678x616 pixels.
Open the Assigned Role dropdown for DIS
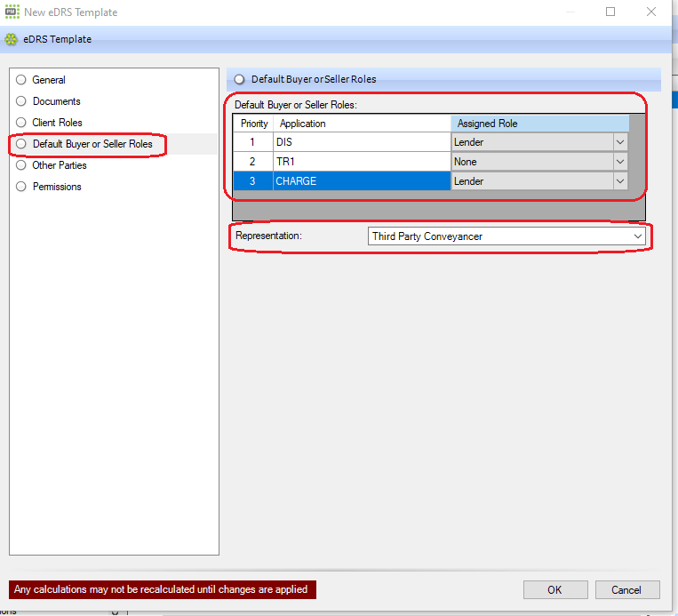tap(620, 142)
